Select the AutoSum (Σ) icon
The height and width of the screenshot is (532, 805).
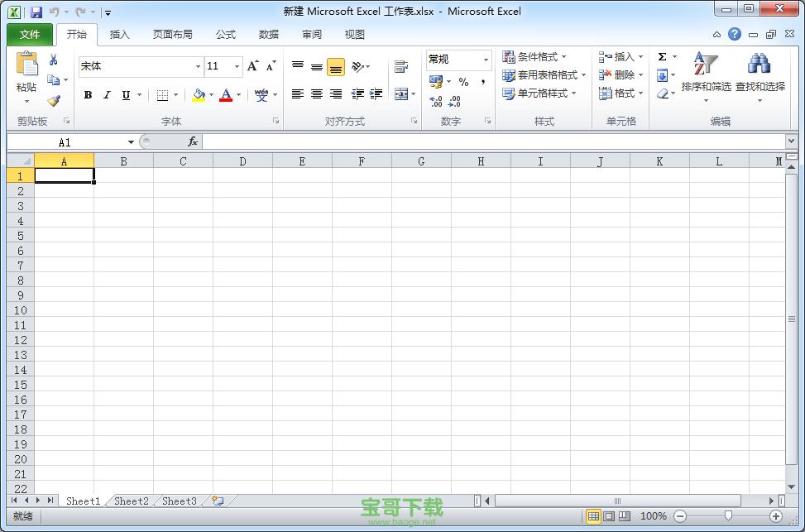tap(662, 56)
